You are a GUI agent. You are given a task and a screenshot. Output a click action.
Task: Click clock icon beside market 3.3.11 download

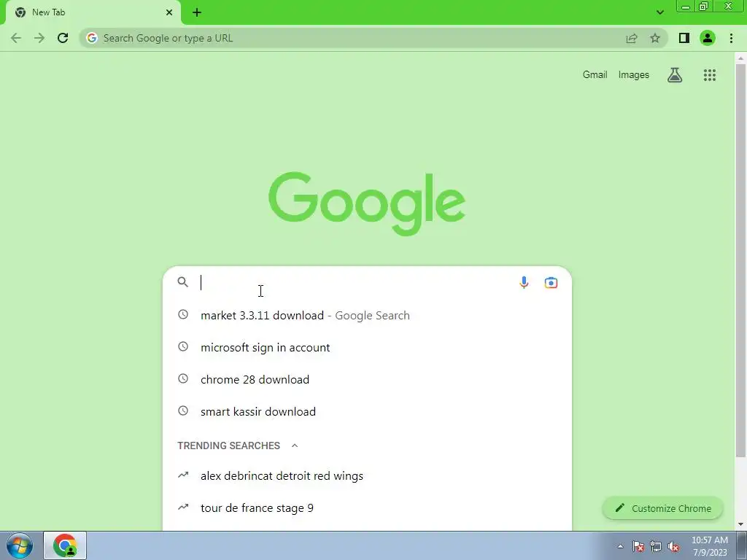pos(183,314)
